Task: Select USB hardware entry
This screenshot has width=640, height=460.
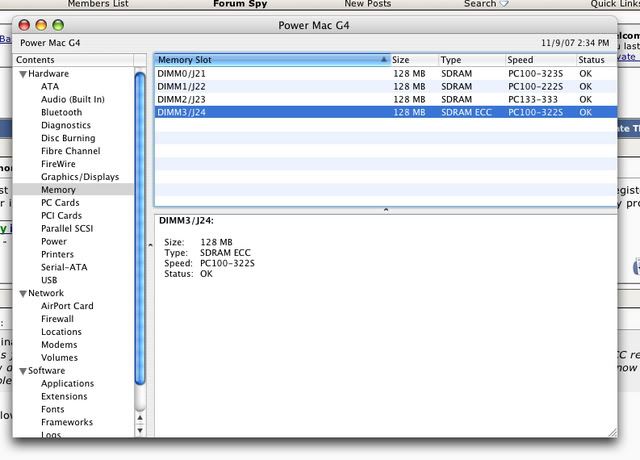Action: pos(49,280)
